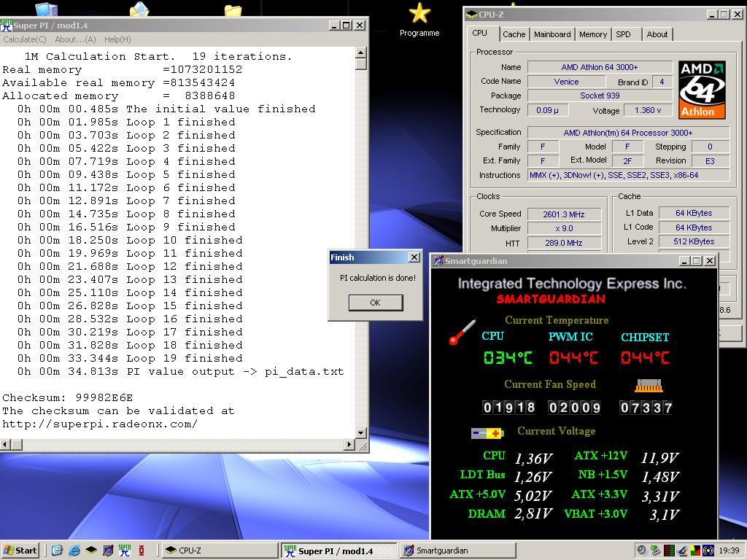
Task: Switch to Smartguardian taskbar button
Action: [x=457, y=551]
